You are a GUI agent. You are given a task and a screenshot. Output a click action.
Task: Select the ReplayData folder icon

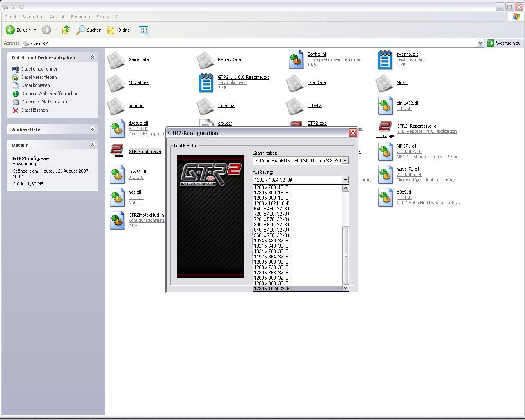(206, 60)
